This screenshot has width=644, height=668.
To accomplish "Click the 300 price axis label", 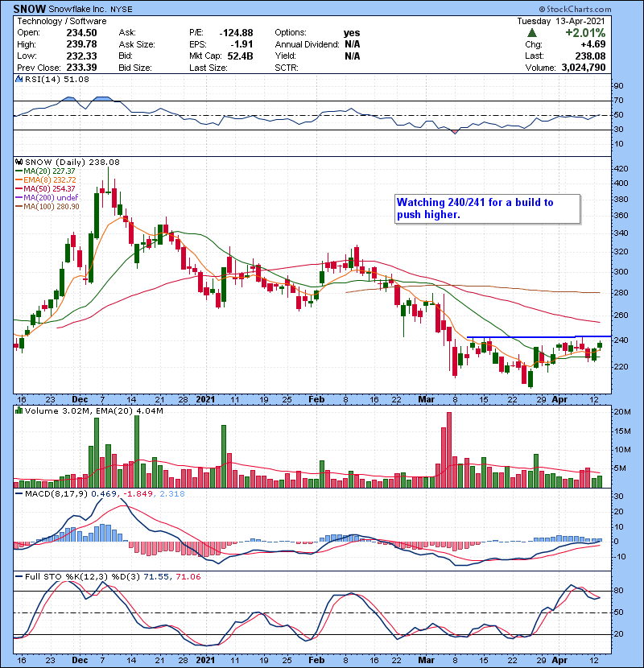I will click(620, 272).
